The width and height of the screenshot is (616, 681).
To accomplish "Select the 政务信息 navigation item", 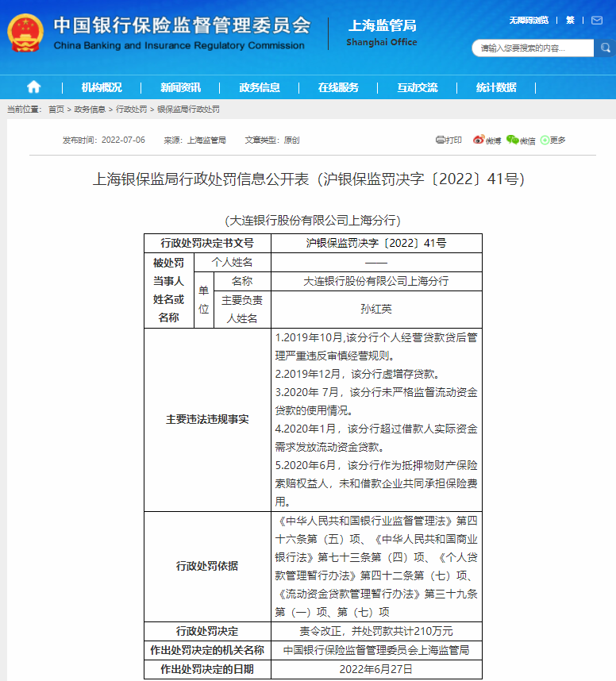I will 260,87.
